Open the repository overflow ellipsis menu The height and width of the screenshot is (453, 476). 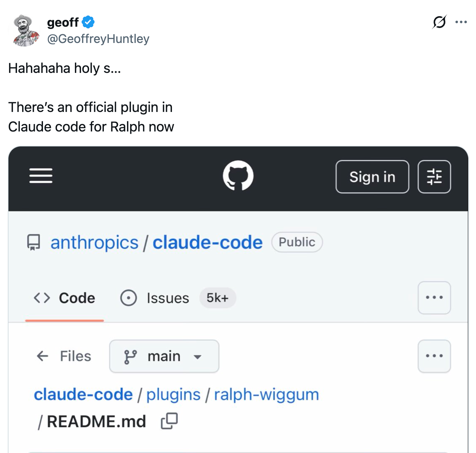point(434,298)
